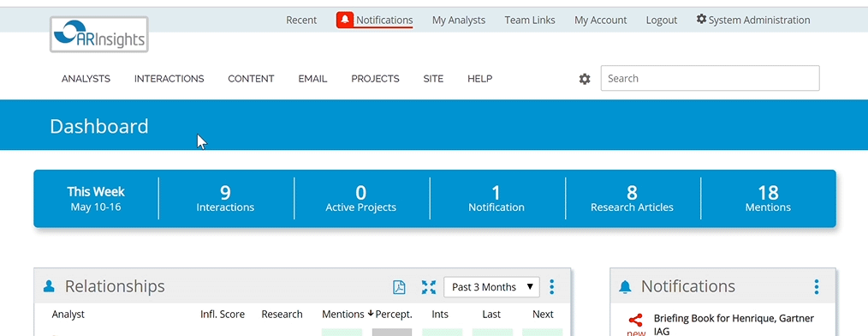Click the My Analysts link
Image resolution: width=868 pixels, height=336 pixels.
[458, 20]
